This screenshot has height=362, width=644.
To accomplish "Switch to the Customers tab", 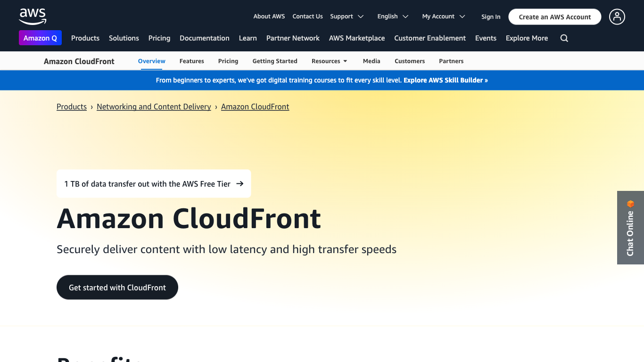I will click(410, 61).
